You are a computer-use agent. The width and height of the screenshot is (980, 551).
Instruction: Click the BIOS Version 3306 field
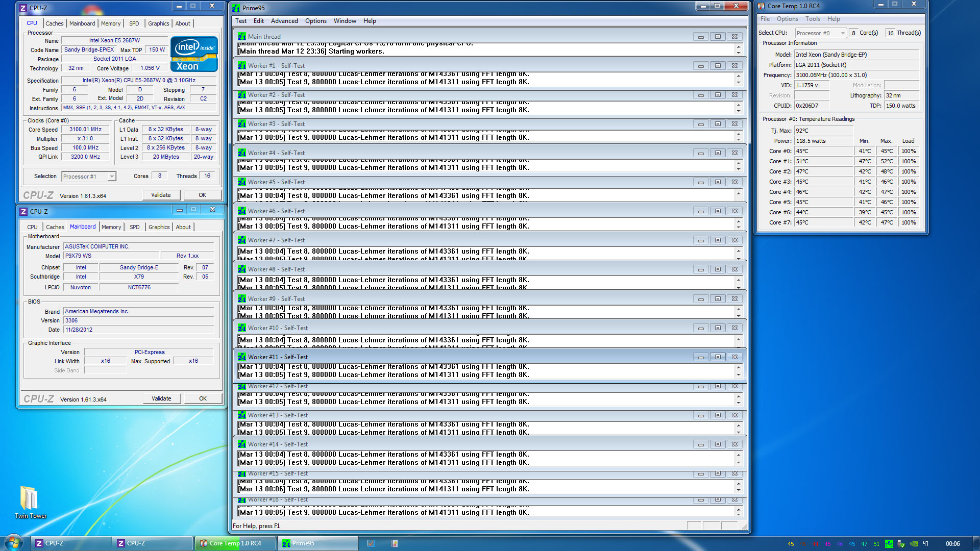coord(139,320)
